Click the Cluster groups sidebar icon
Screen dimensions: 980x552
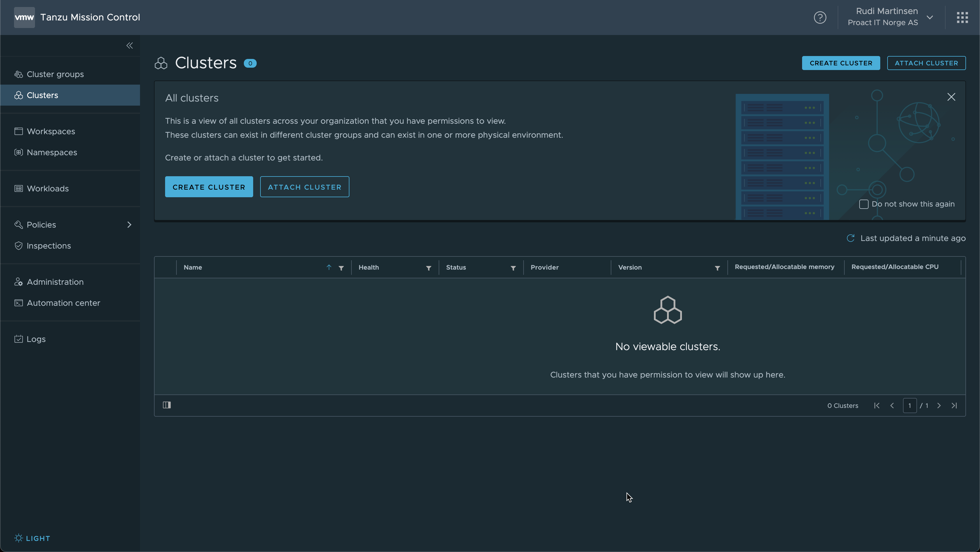click(19, 74)
